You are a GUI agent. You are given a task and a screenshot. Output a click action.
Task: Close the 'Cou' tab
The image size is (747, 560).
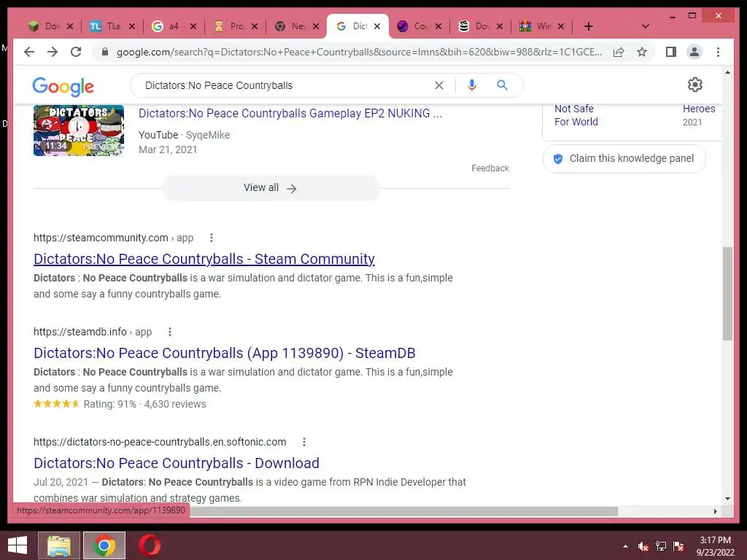(x=438, y=26)
